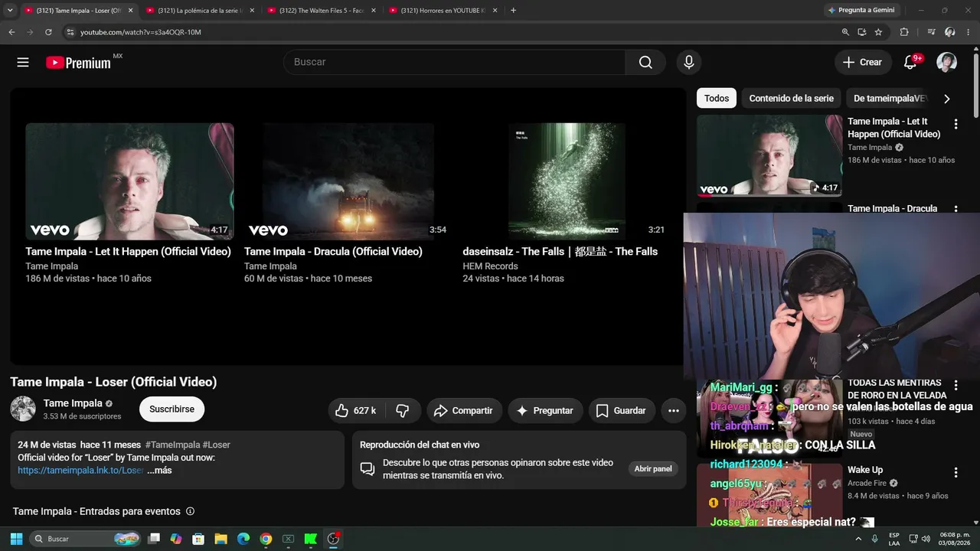Open Task View on the taskbar
The width and height of the screenshot is (980, 551).
point(154,539)
